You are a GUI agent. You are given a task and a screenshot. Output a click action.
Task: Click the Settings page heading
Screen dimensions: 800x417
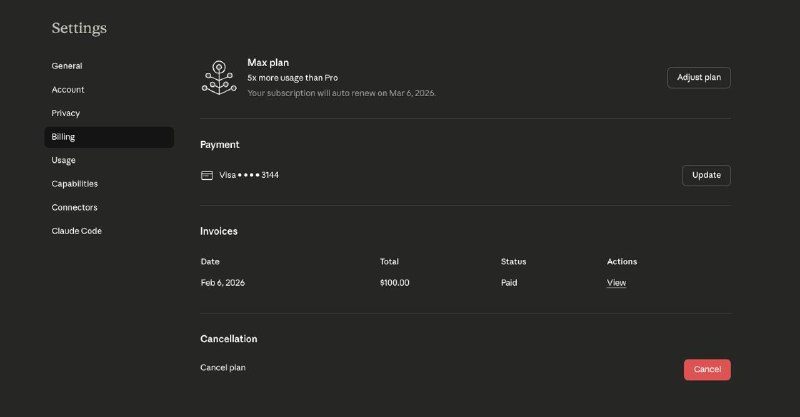point(79,28)
